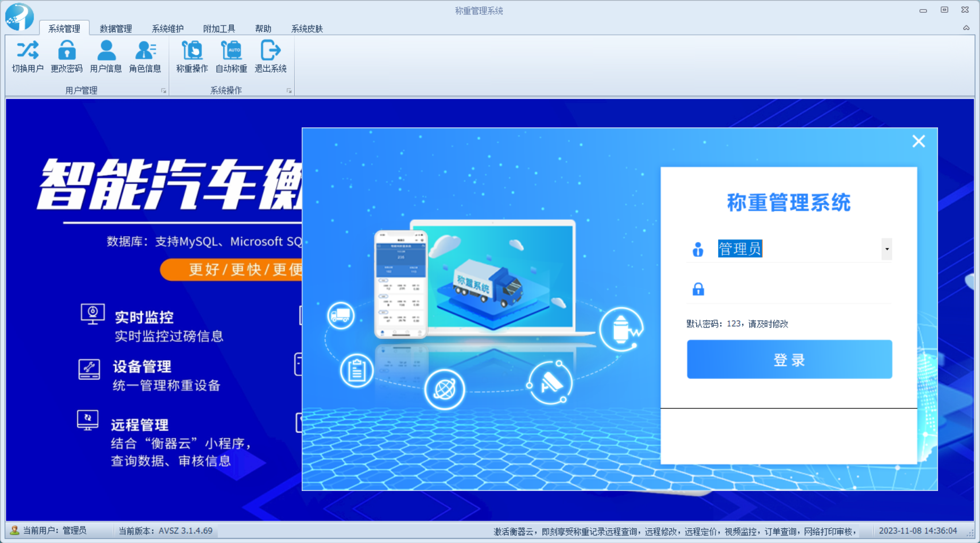This screenshot has height=543, width=980.
Task: Open the 帮助 ribbon tab
Action: click(x=263, y=29)
